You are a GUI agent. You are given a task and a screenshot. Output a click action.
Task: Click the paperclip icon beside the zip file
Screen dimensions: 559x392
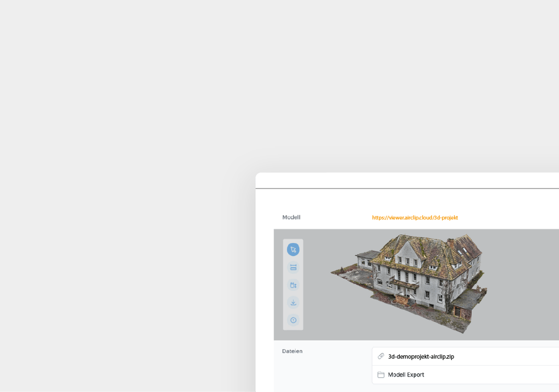pos(381,356)
